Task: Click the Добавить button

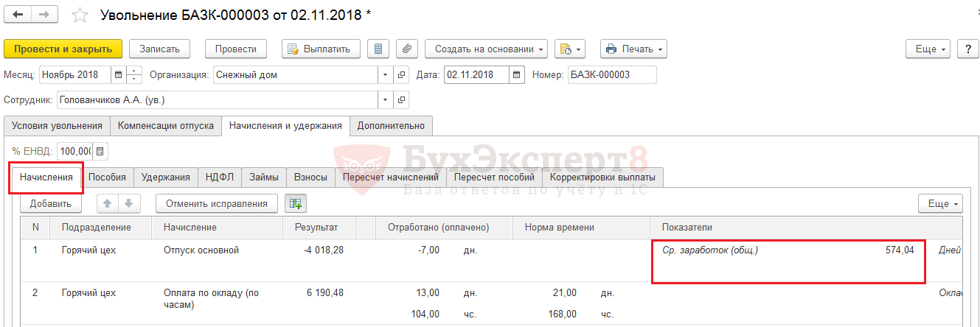Action: click(x=51, y=204)
